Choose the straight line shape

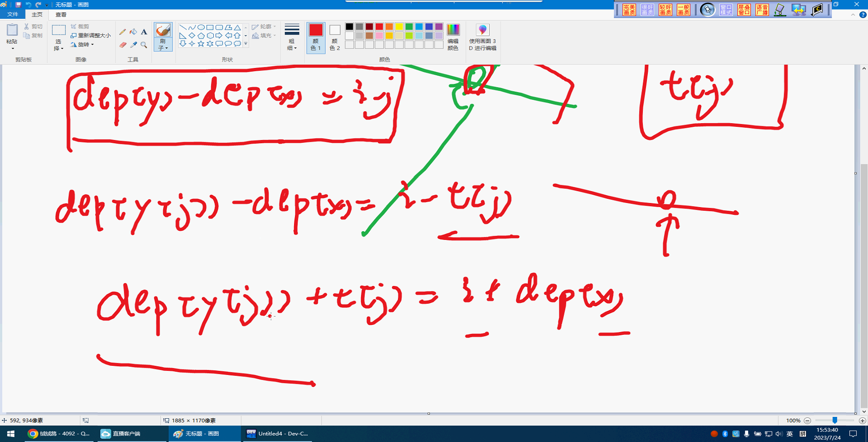(183, 27)
